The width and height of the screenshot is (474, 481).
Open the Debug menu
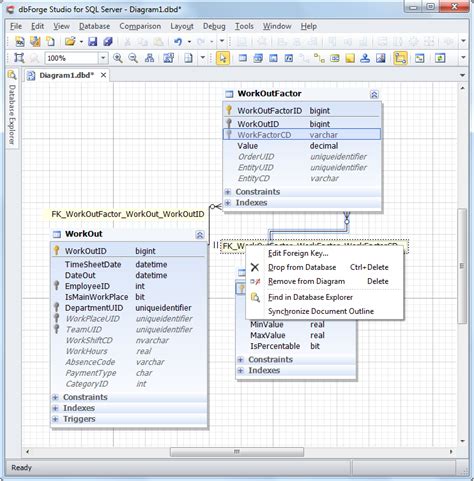pyautogui.click(x=214, y=26)
